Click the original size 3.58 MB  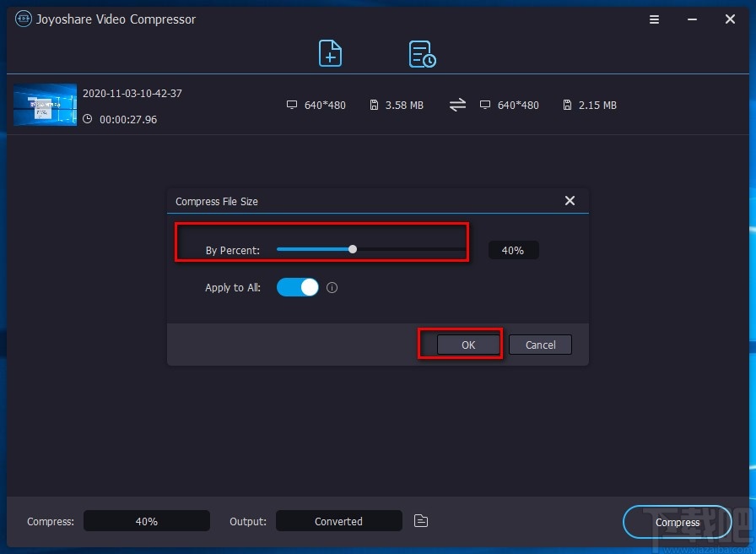404,106
